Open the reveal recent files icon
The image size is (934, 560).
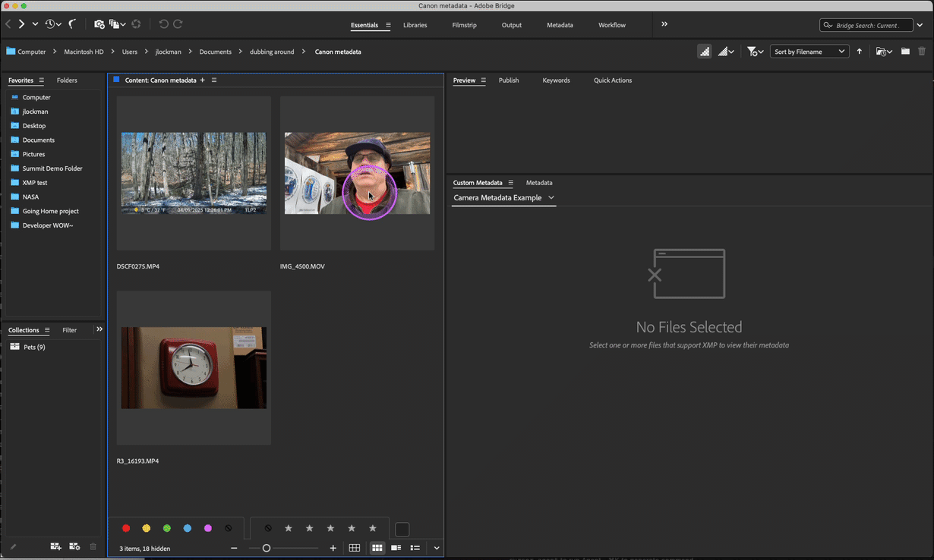[x=52, y=24]
